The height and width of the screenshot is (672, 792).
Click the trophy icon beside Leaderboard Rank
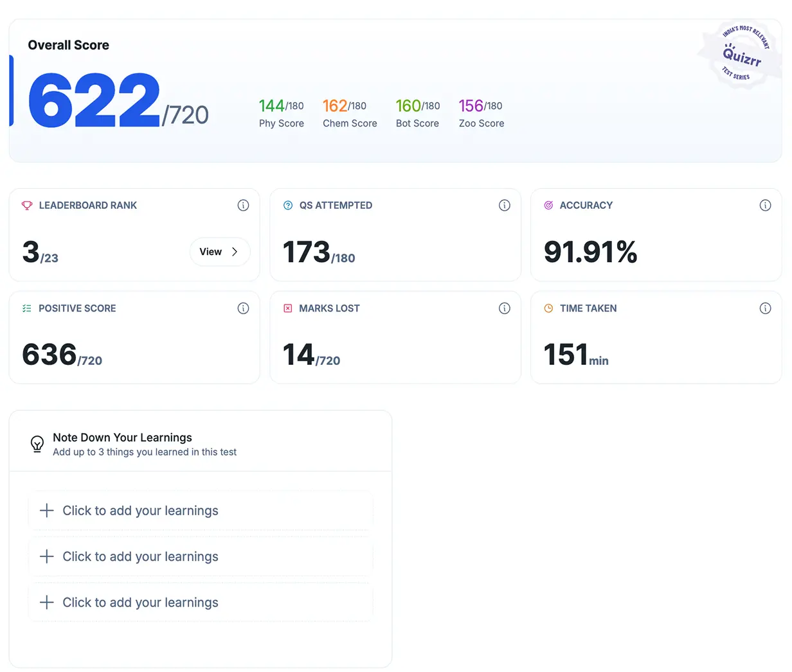[27, 206]
